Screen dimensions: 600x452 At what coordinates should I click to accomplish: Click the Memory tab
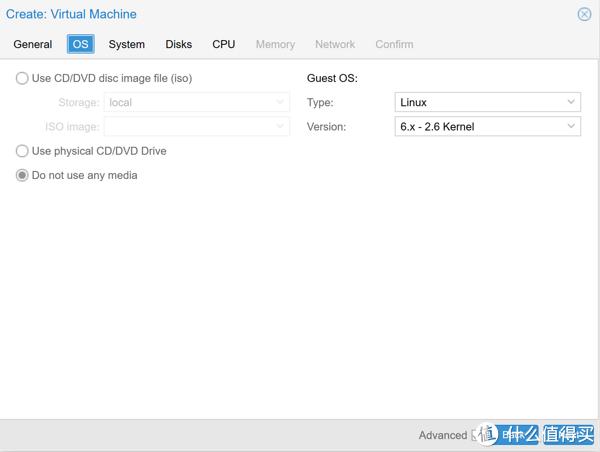coord(275,44)
